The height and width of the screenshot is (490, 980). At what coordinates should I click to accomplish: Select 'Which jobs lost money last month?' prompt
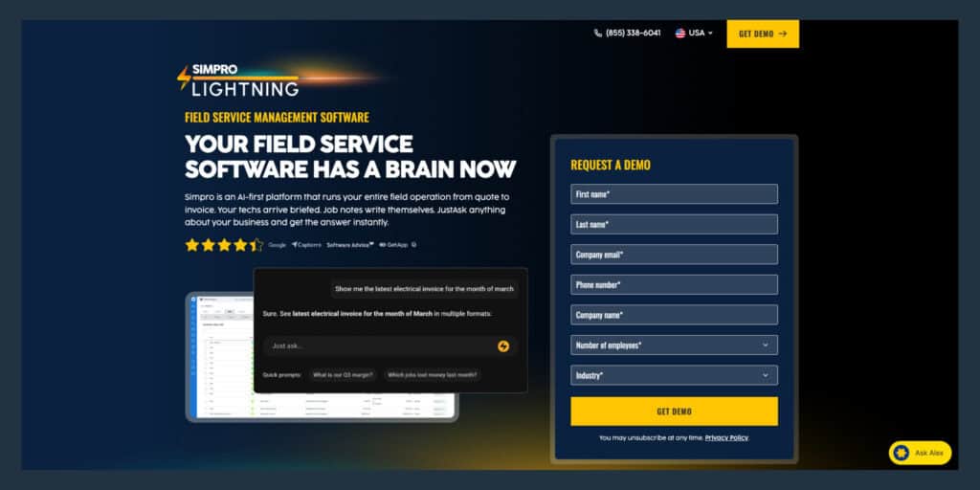[433, 375]
